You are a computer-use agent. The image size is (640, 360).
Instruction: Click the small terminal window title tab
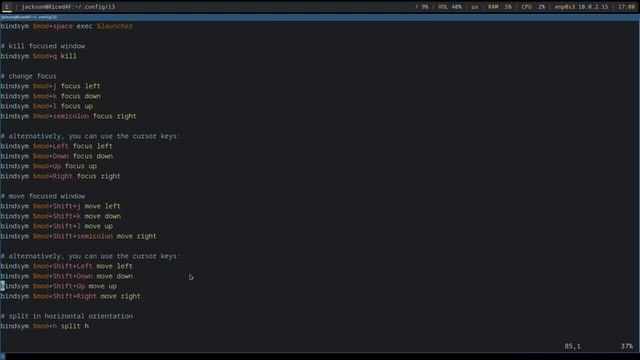[29, 17]
